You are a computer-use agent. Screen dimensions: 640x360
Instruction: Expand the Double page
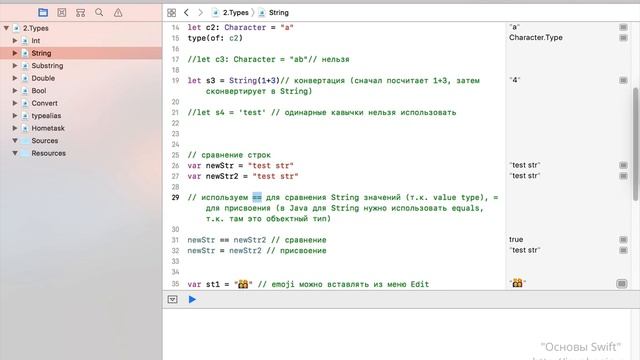(x=15, y=78)
